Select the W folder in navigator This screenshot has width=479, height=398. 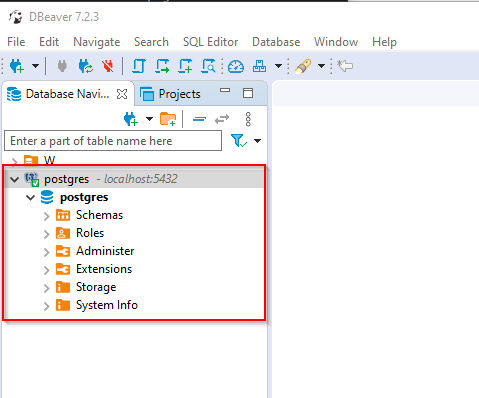pos(49,161)
